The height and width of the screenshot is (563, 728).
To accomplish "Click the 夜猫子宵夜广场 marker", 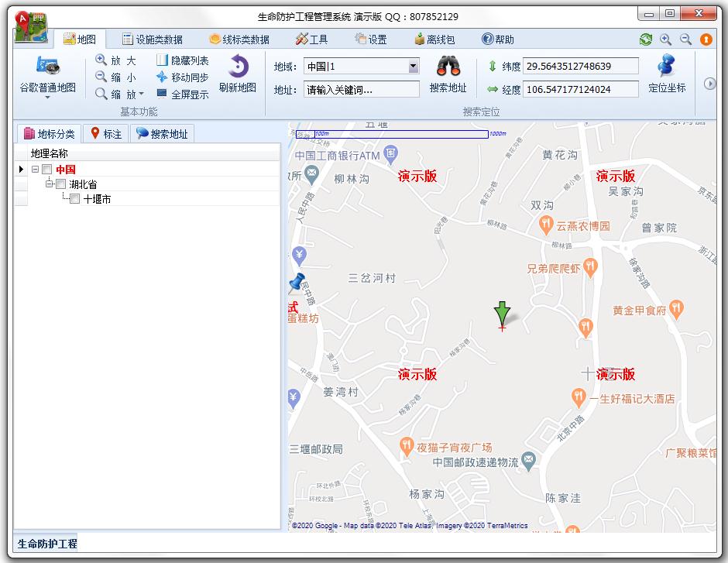I will click(407, 447).
